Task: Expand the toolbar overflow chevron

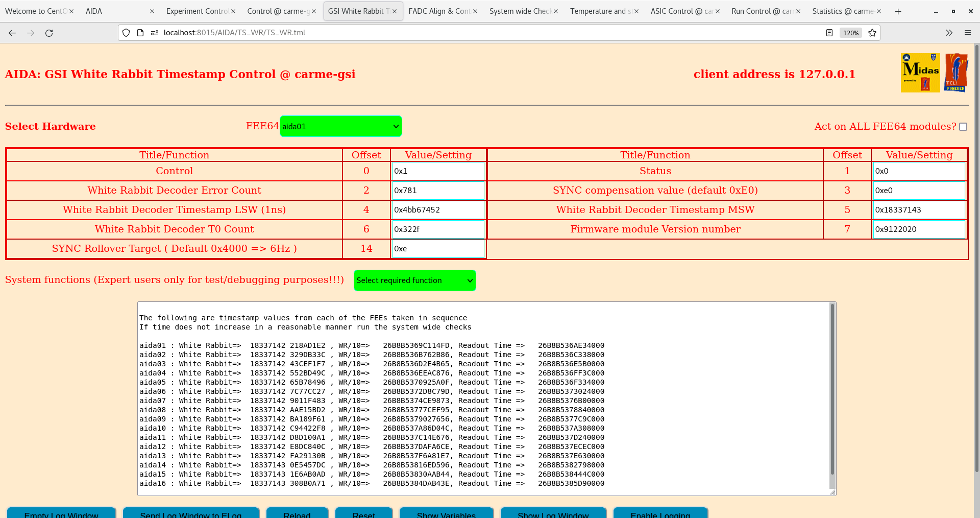Action: [x=949, y=33]
